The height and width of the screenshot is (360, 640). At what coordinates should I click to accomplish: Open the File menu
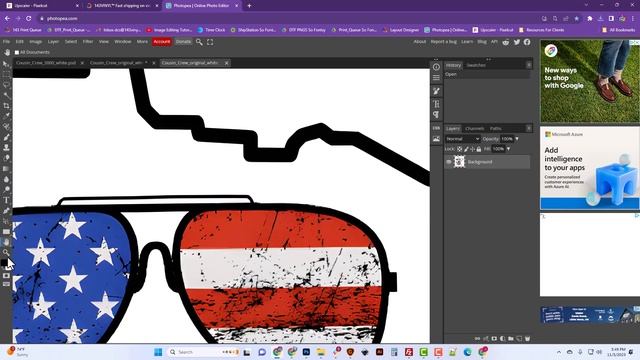point(7,42)
